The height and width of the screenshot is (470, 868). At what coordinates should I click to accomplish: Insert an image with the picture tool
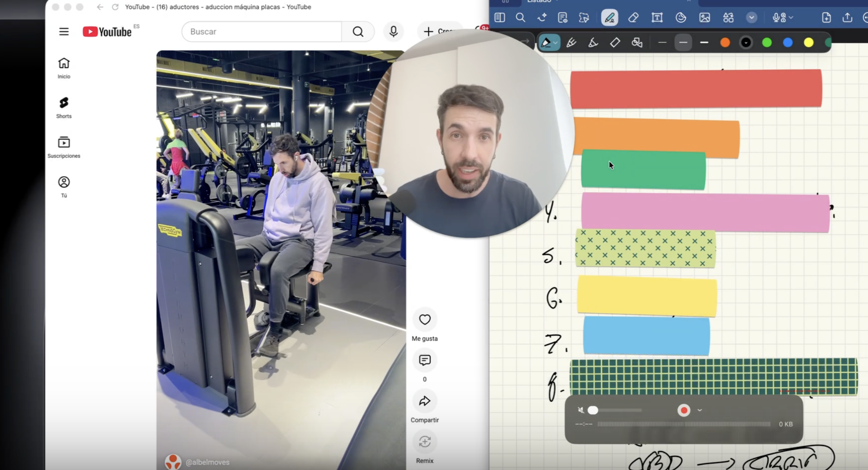[705, 18]
